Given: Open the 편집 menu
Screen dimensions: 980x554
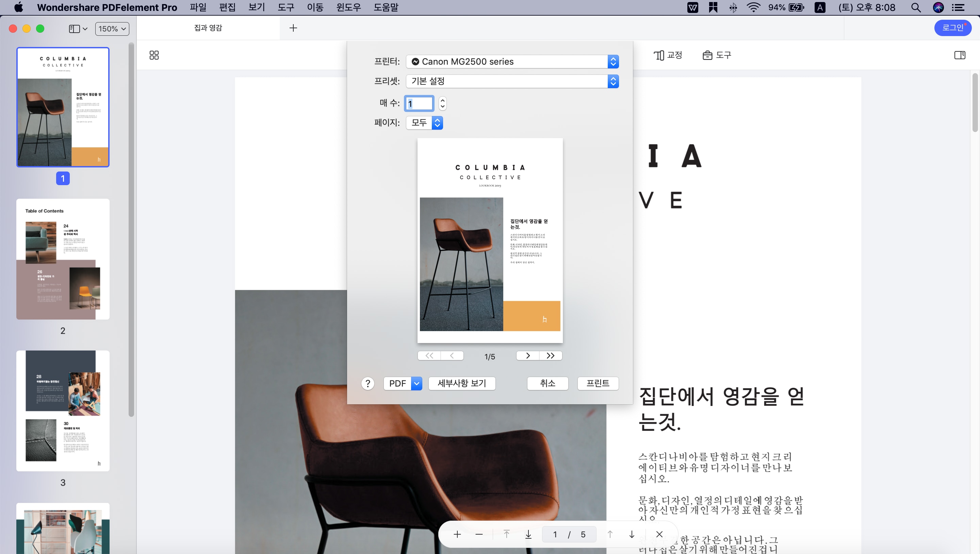Looking at the screenshot, I should click(x=227, y=7).
